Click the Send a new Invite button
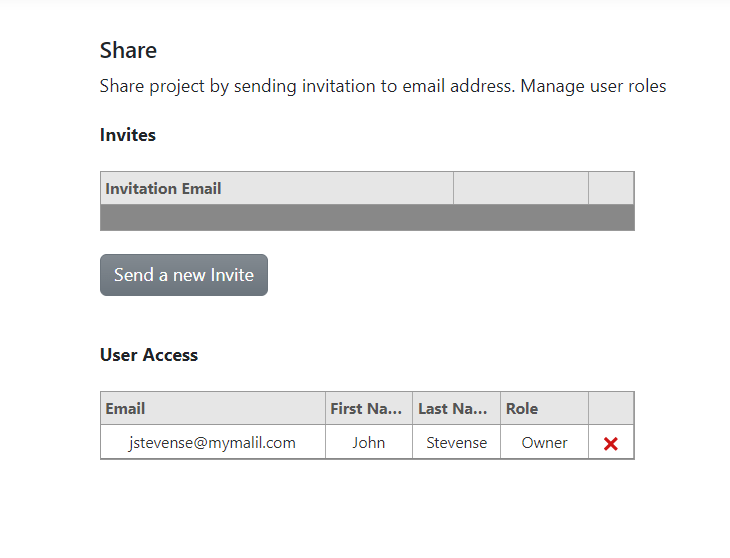This screenshot has height=558, width=730. (x=184, y=275)
